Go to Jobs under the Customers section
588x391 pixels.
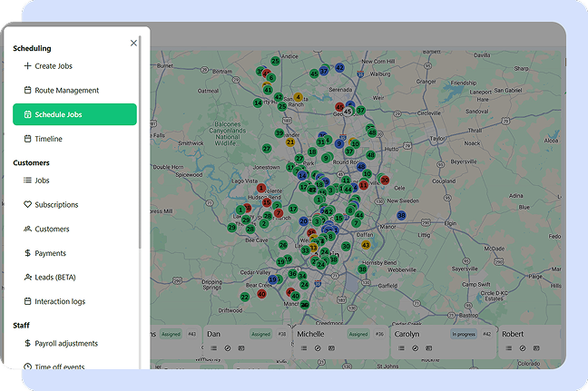42,181
